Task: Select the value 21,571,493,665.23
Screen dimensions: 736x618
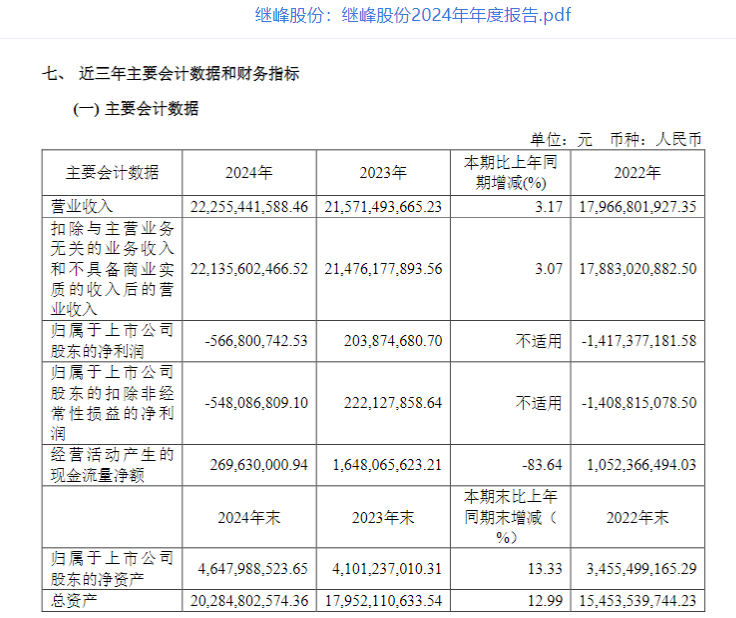Action: coord(383,206)
